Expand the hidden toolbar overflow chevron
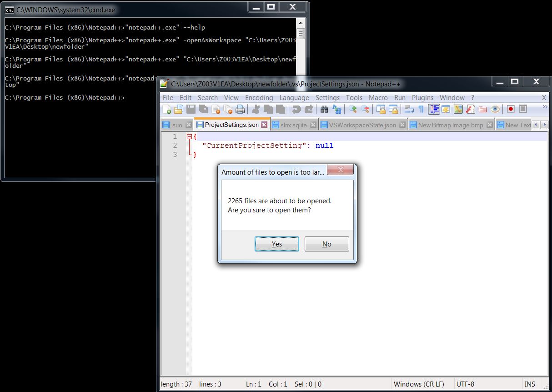552x392 pixels. (545, 107)
